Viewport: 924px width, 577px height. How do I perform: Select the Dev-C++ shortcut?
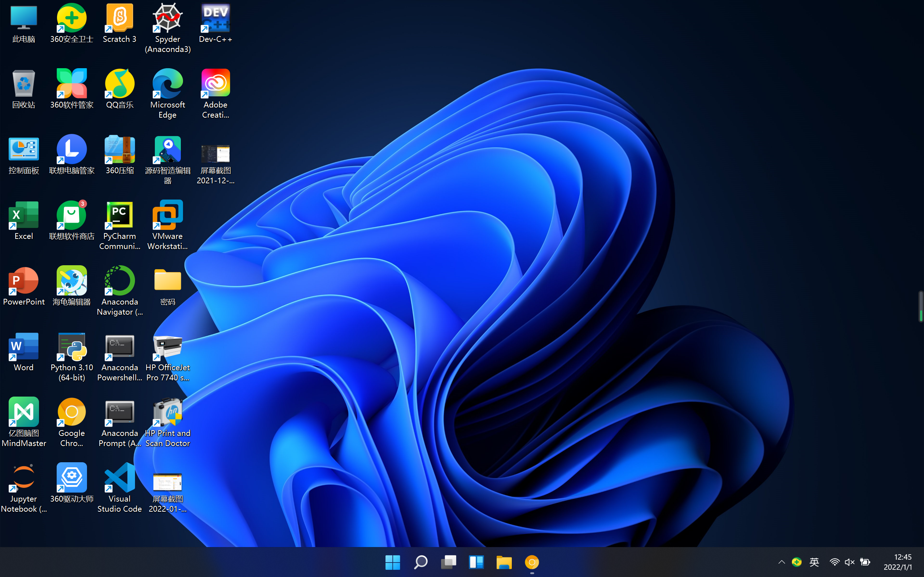coord(215,24)
